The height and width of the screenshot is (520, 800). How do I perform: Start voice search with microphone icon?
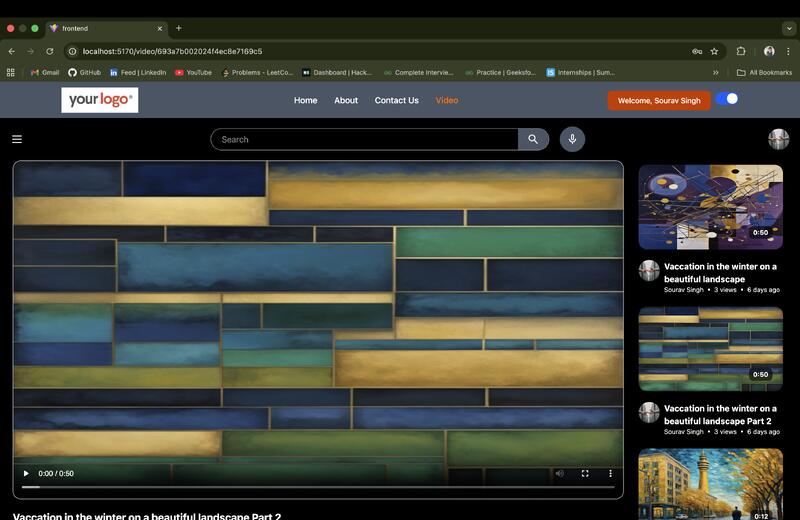pos(572,139)
